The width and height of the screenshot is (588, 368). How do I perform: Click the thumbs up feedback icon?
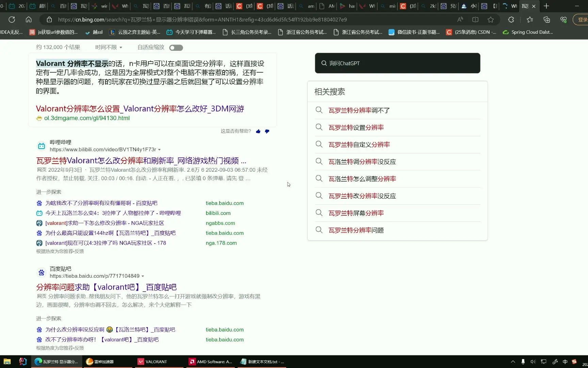pyautogui.click(x=258, y=131)
